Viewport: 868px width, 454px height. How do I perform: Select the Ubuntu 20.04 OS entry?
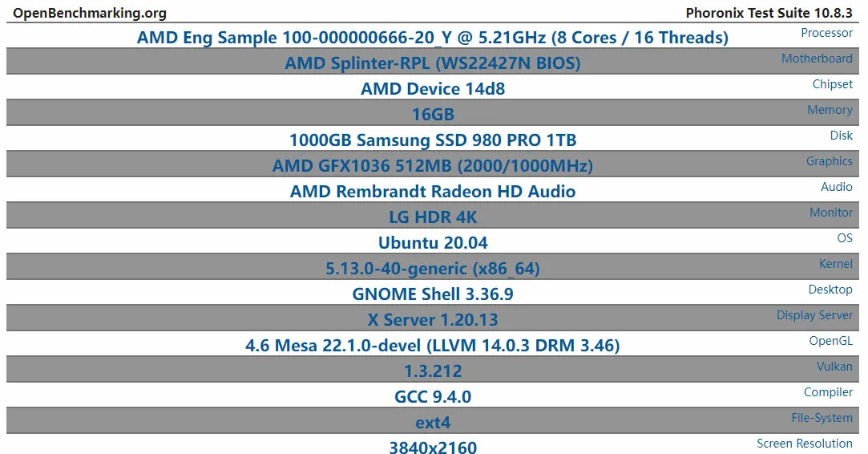(x=432, y=243)
